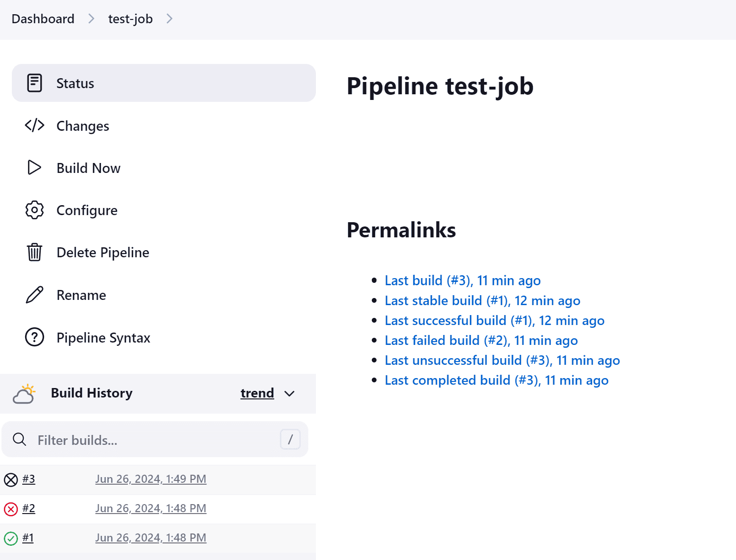Click build #1's 1:48 PM timestamp
736x560 pixels.
point(151,538)
